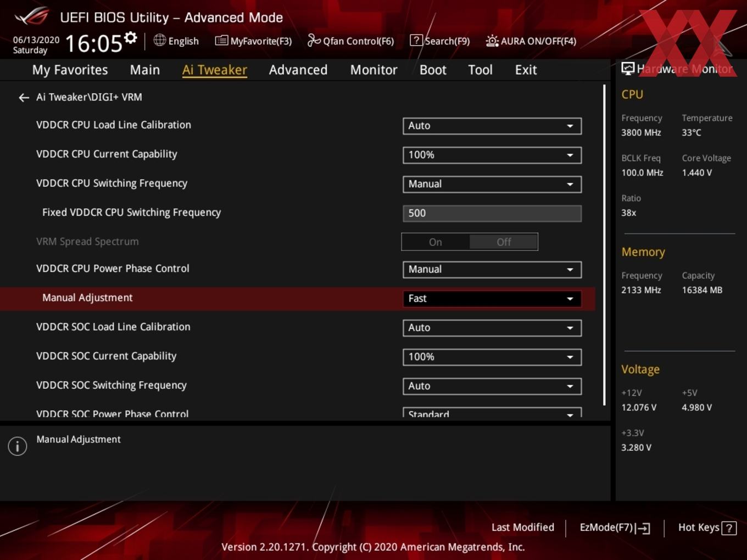Select the Ai Tweaker tab
The width and height of the screenshot is (747, 560).
(215, 70)
